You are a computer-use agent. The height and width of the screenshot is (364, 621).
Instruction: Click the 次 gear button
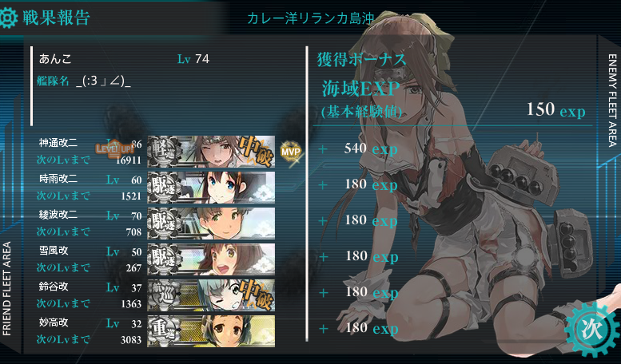[591, 328]
